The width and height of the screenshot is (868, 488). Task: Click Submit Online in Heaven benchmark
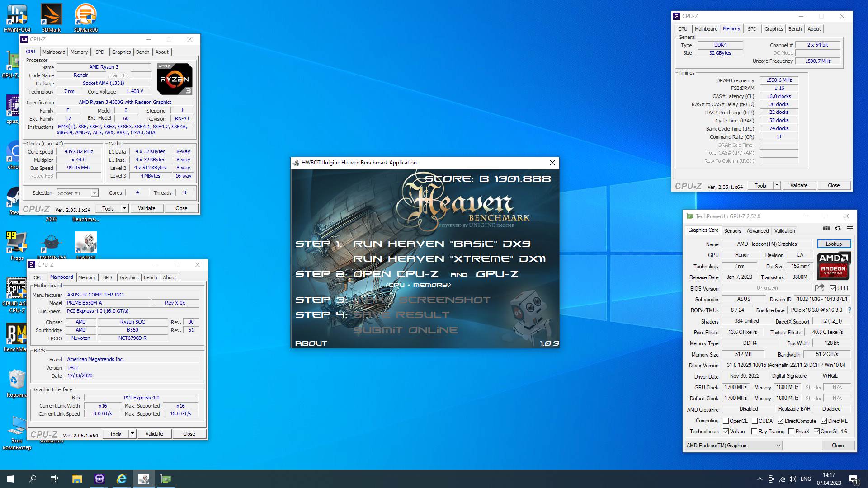pos(406,330)
